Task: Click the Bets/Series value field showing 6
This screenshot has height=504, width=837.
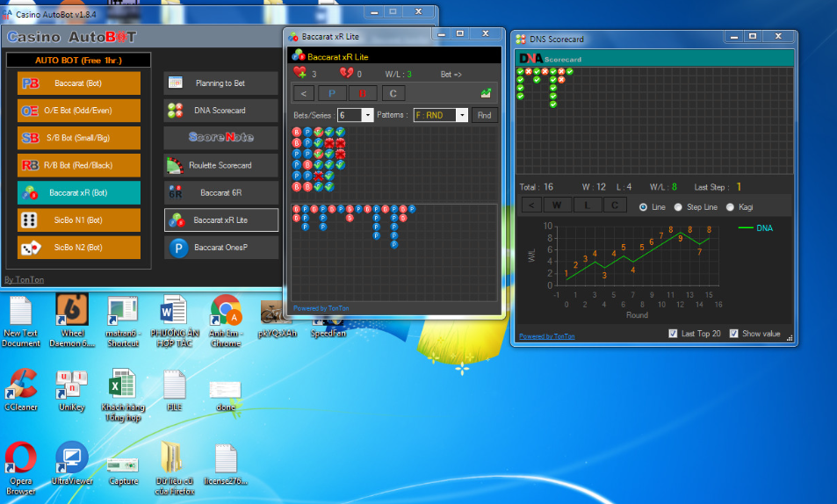Action: [350, 115]
